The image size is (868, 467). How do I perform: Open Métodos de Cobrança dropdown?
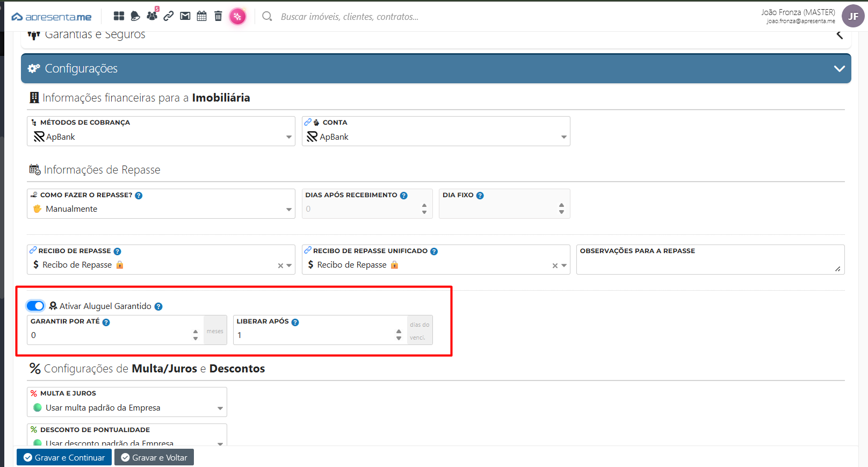(161, 131)
